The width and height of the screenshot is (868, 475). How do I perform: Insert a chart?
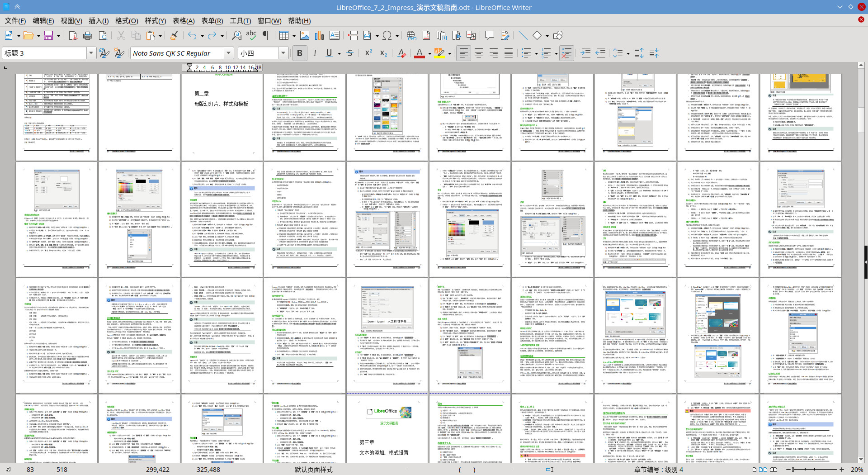[320, 35]
